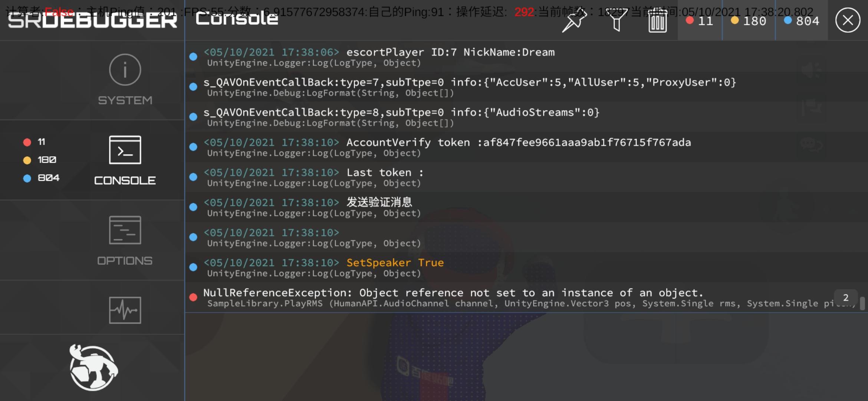Open the Profiler heartbeat icon

pyautogui.click(x=125, y=310)
